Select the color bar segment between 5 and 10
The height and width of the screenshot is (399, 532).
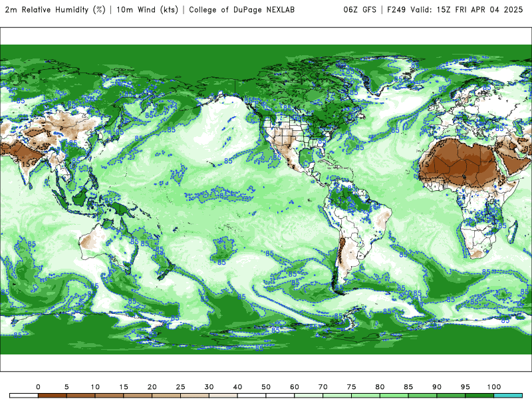(80, 396)
